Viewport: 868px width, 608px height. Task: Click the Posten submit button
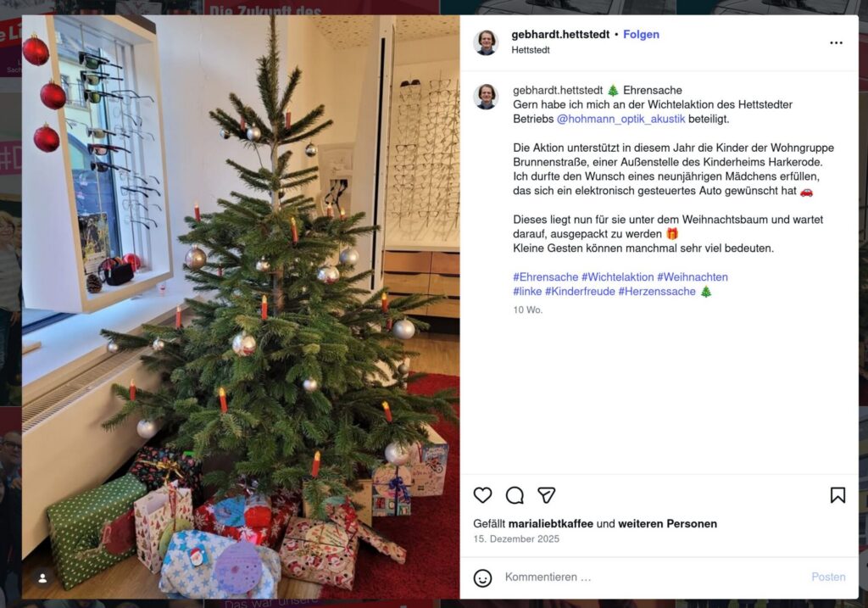tap(828, 577)
